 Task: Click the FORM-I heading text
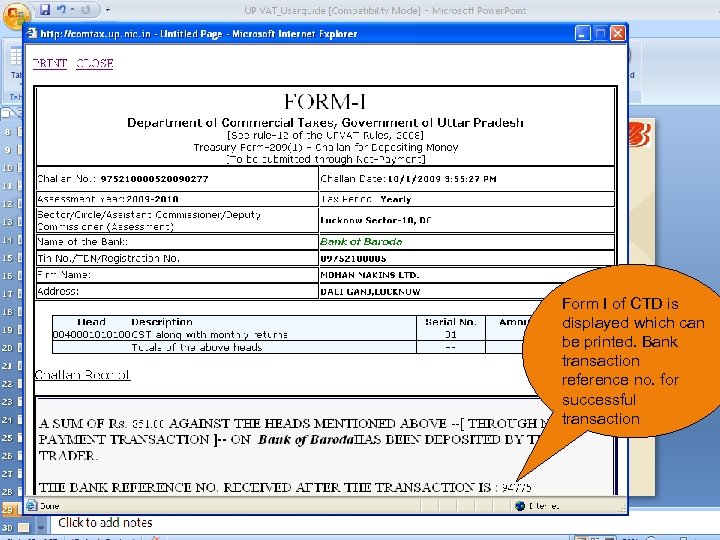pyautogui.click(x=325, y=101)
